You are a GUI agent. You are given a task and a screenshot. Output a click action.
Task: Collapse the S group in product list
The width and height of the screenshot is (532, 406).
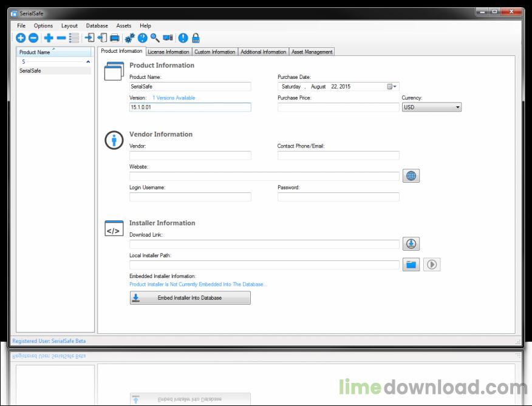(88, 62)
